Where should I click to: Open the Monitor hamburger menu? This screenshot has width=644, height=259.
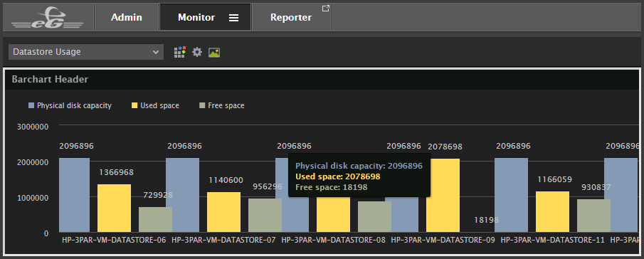point(233,18)
